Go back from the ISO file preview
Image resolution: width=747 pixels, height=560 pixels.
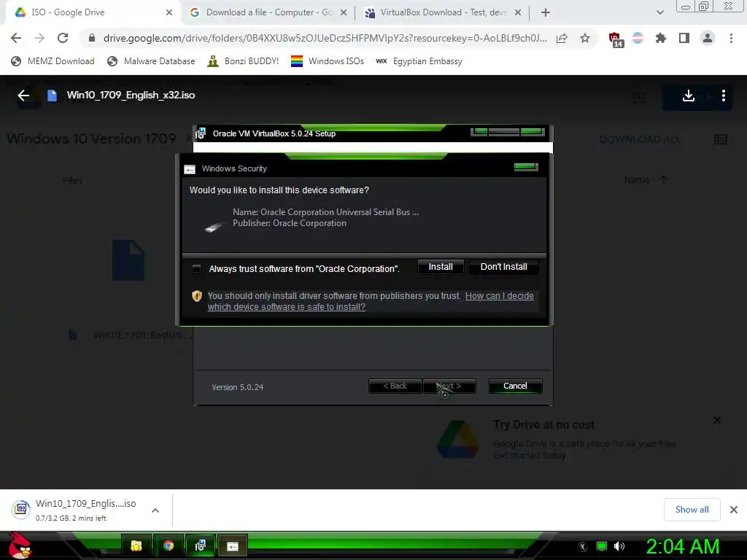(x=23, y=96)
